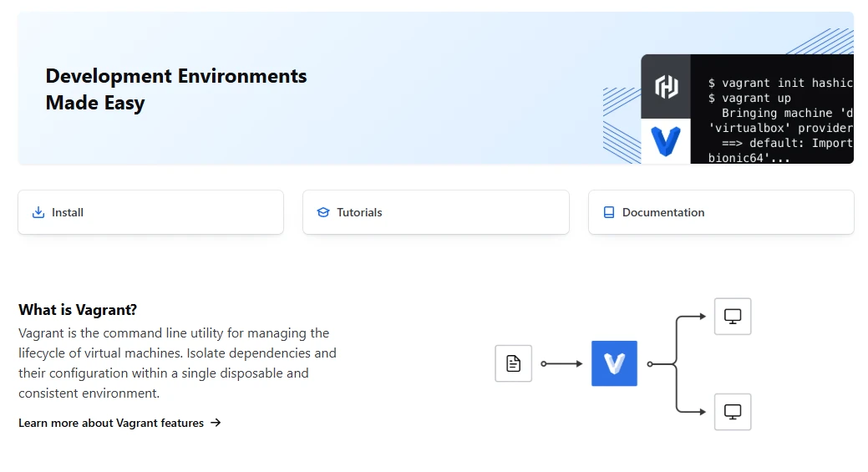Click the HashiCorp logo in banner
Screen dimensions: 868x472
(x=667, y=87)
